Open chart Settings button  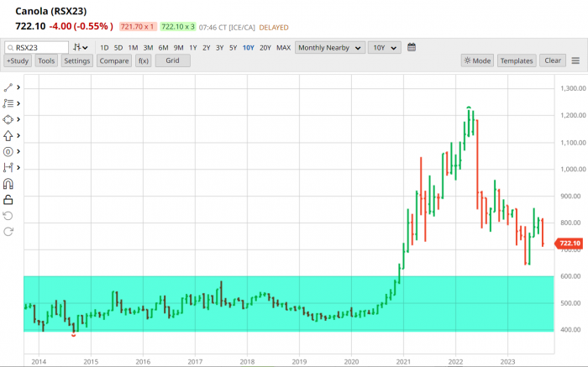(x=77, y=60)
